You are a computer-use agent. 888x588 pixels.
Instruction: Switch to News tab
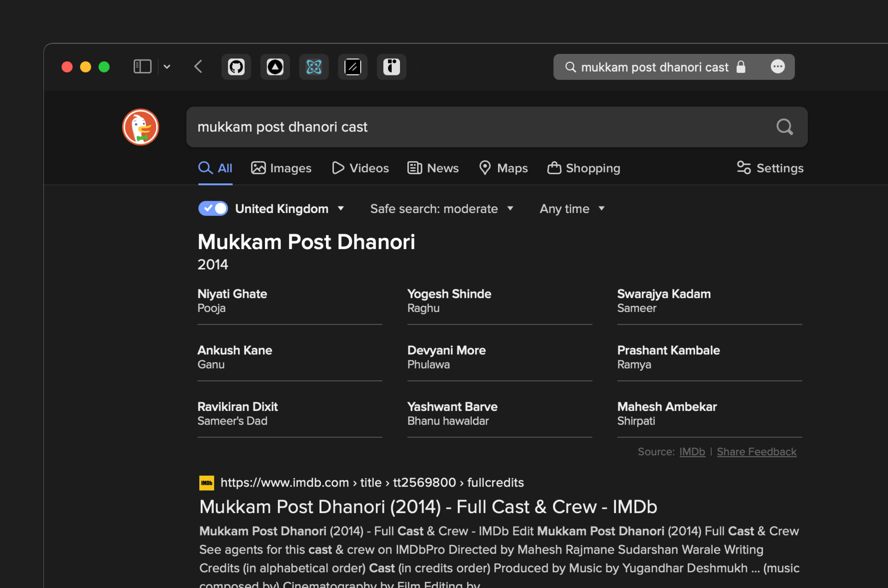coord(433,168)
